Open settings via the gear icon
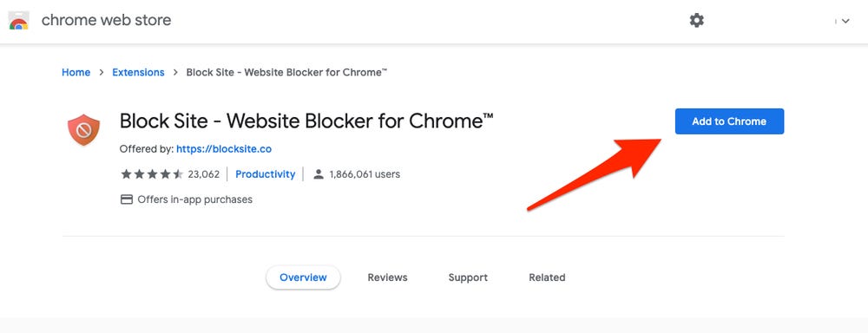 696,21
